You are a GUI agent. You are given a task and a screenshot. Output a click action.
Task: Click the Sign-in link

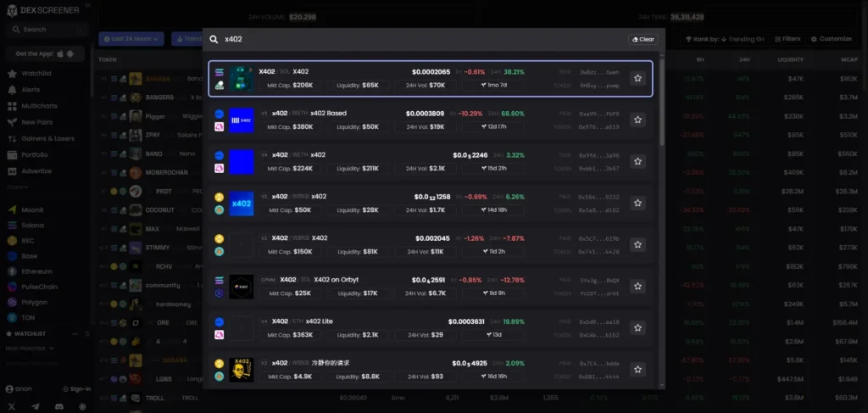(76, 389)
